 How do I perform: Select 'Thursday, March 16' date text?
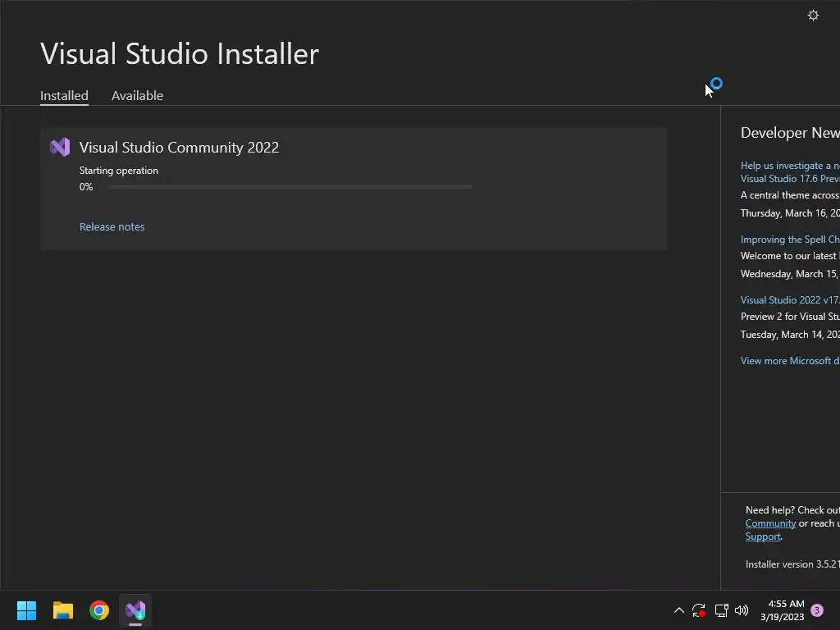[790, 213]
